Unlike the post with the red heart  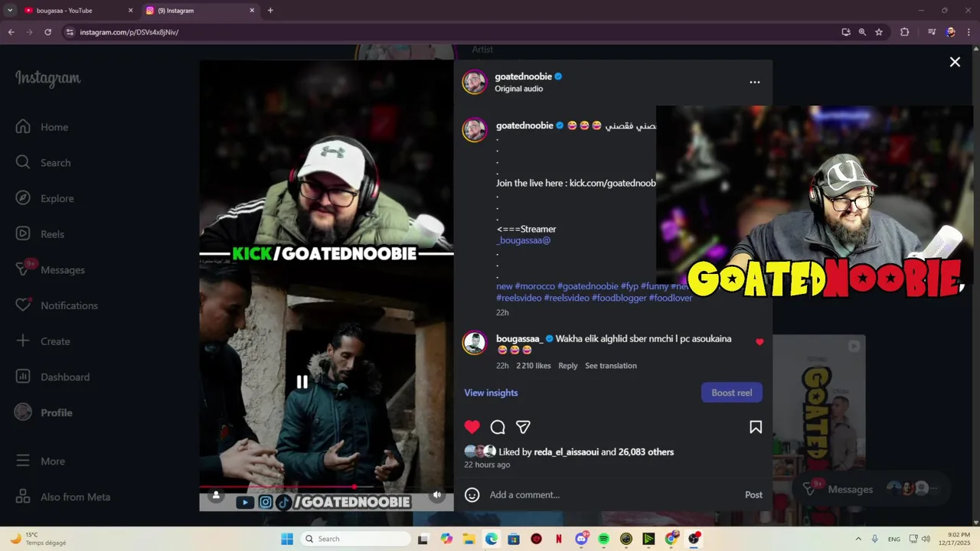pos(472,427)
